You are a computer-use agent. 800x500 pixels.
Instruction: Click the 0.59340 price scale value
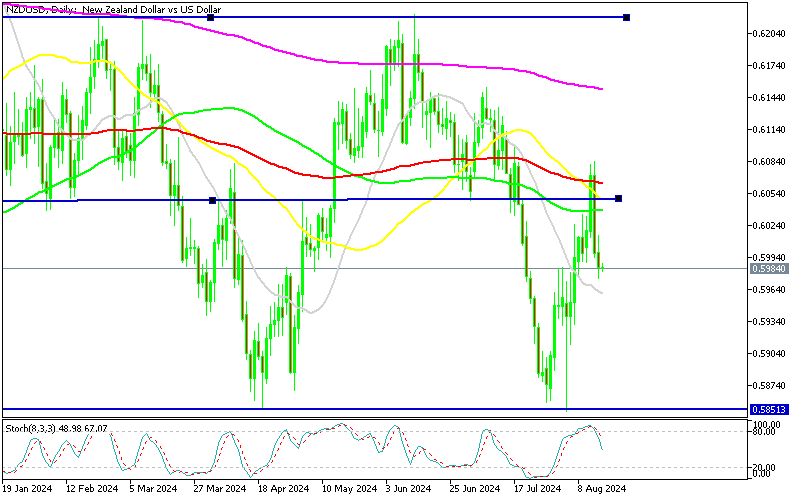[770, 321]
